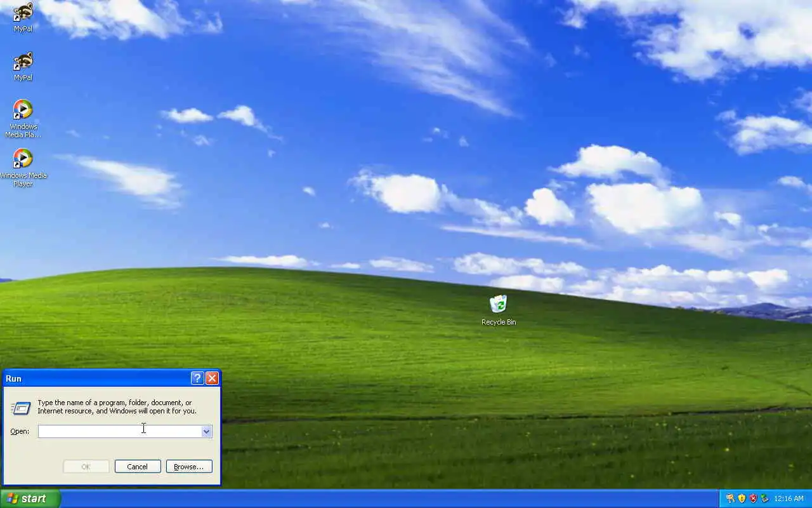Screen dimensions: 812x508
Task: Close the Run dialog with the red X
Action: (212, 378)
